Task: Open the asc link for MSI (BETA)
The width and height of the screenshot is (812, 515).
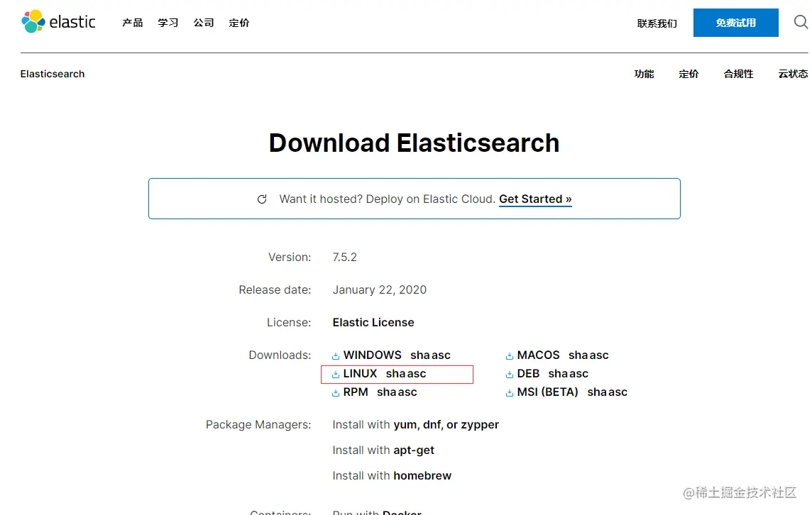Action: click(618, 393)
